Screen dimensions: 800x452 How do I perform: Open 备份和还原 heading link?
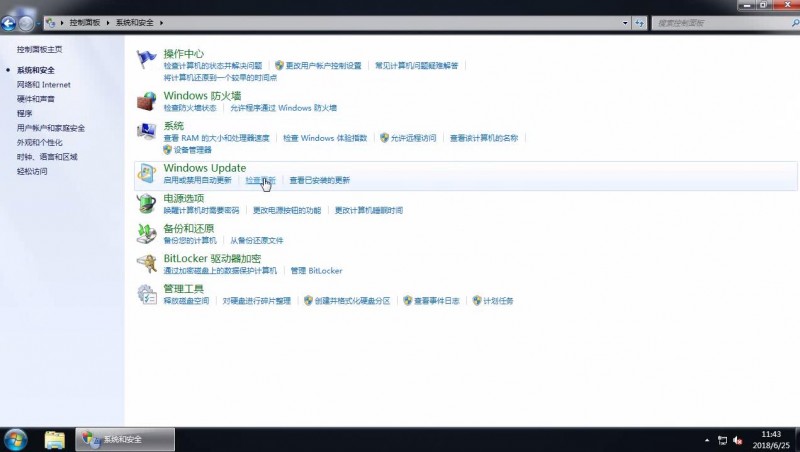tap(189, 228)
